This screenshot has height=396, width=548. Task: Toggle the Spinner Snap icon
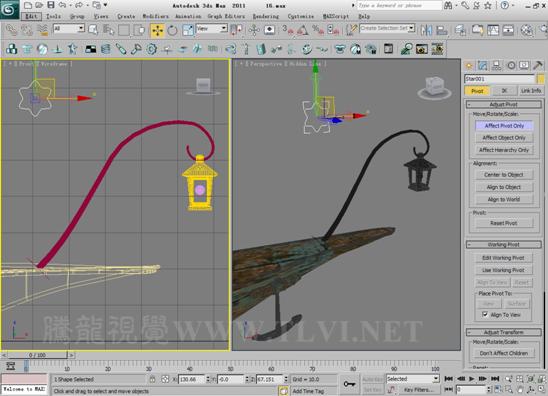coord(333,30)
